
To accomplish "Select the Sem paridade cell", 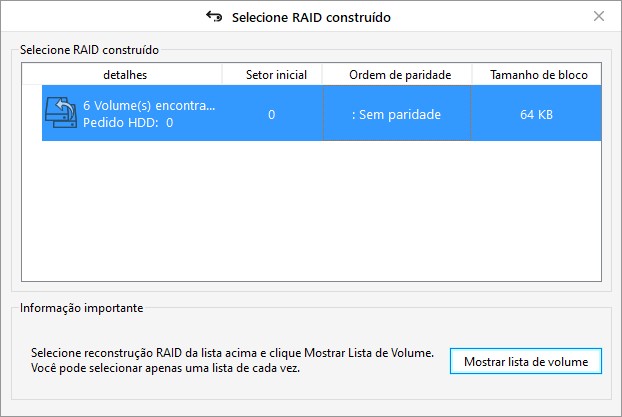I will click(397, 114).
